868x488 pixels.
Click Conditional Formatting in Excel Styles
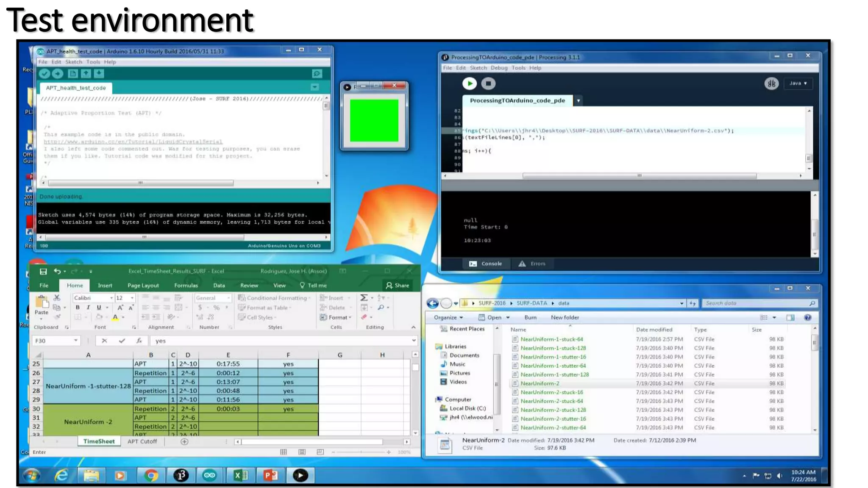tap(273, 298)
